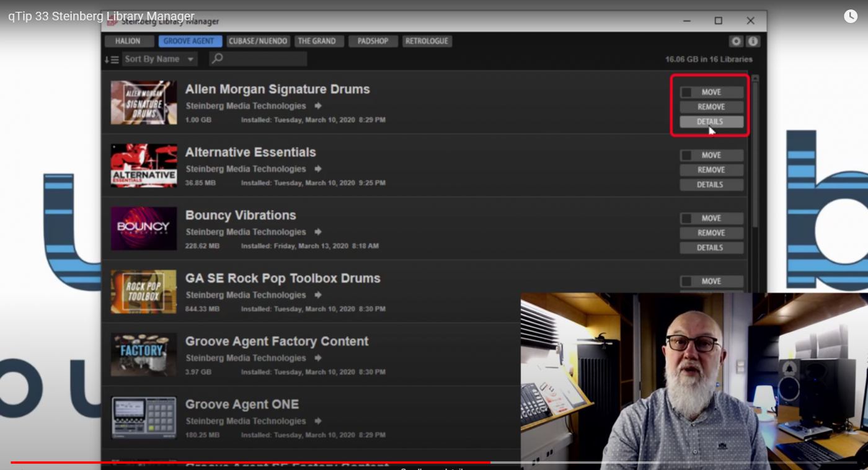Open the settings gear icon
The width and height of the screenshot is (868, 470).
(736, 41)
